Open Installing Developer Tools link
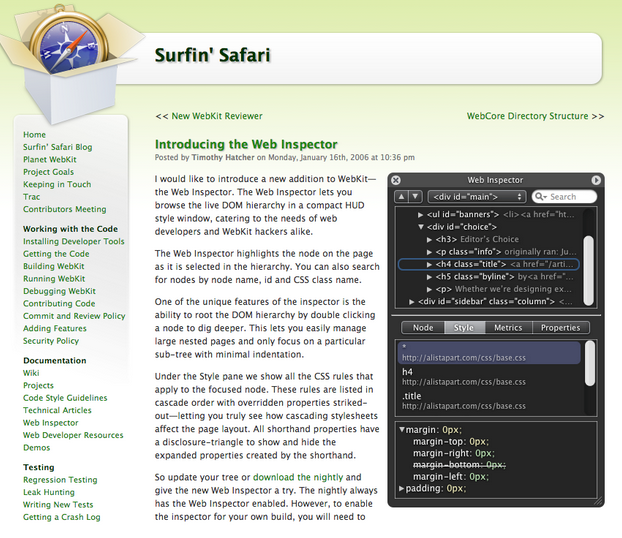 tap(74, 242)
